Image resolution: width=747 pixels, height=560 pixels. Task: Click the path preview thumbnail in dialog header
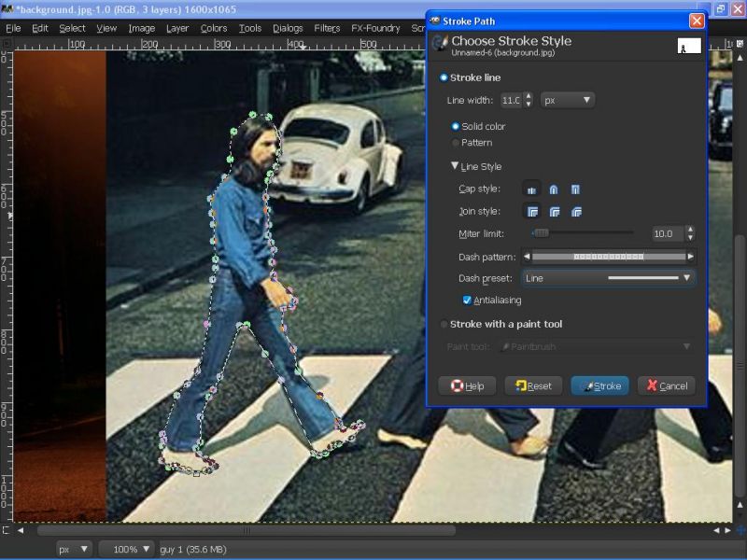tap(689, 46)
